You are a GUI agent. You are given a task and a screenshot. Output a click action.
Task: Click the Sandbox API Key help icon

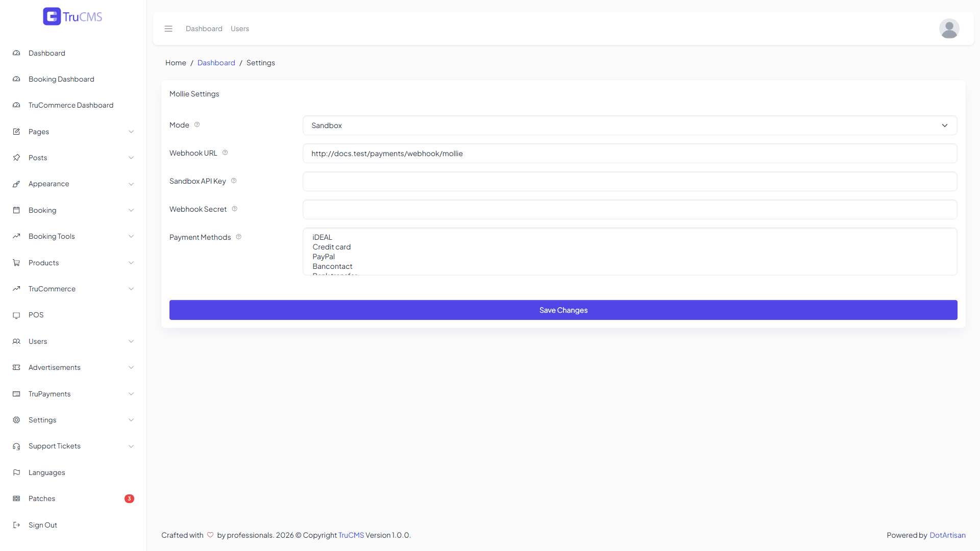click(x=234, y=181)
